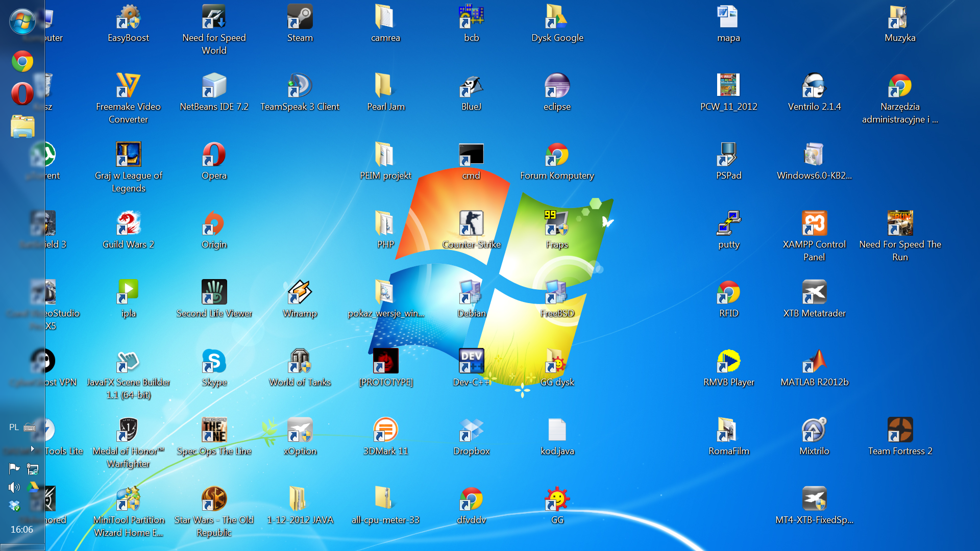This screenshot has height=551, width=980.
Task: Click the PSPad editor shortcut
Action: pyautogui.click(x=728, y=161)
